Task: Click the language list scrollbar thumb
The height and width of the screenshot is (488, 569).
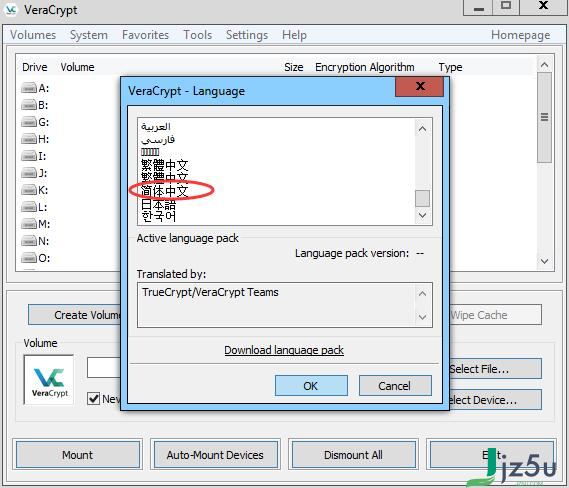Action: [422, 198]
